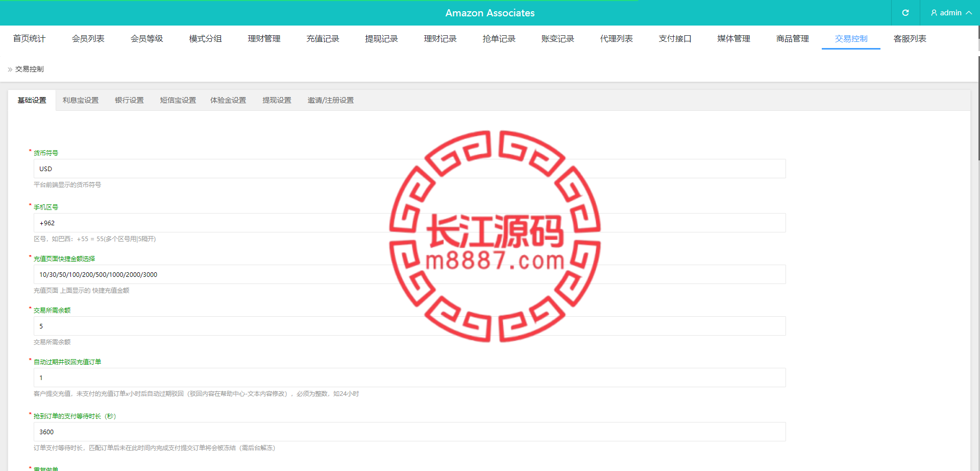Image resolution: width=980 pixels, height=471 pixels.
Task: Click the Amazon Associates header title
Action: click(x=490, y=13)
